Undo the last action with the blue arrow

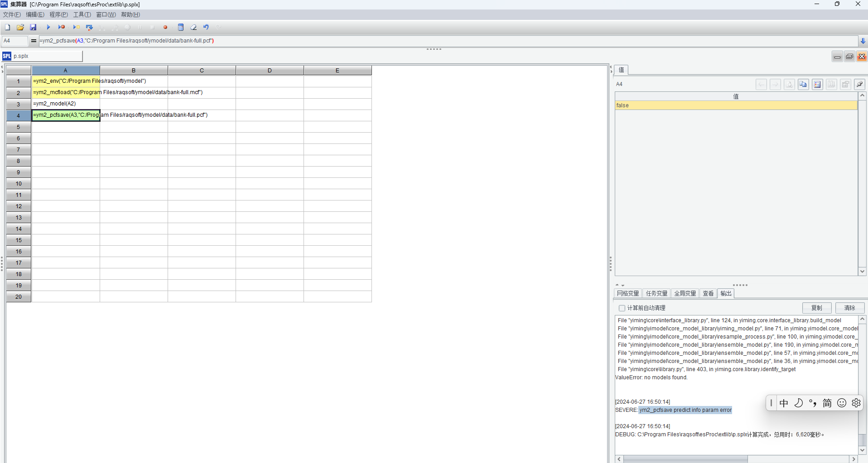206,27
